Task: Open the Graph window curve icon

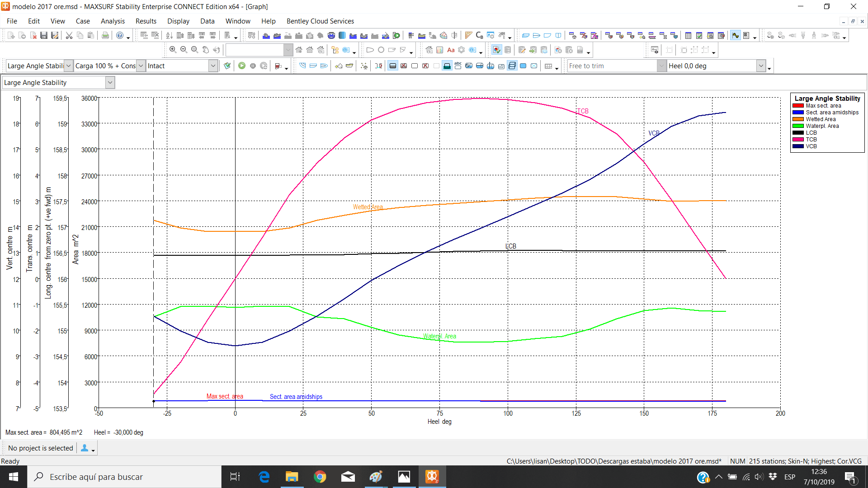Action: 736,35
